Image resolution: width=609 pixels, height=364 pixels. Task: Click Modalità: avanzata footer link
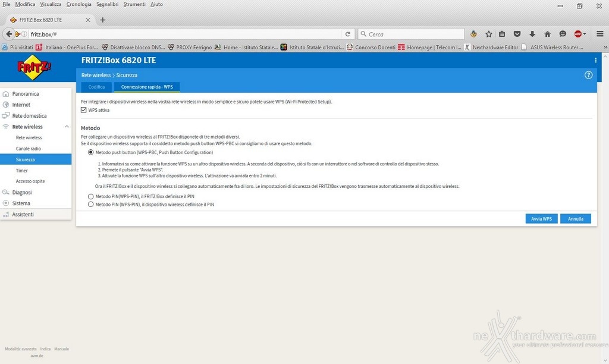(x=21, y=349)
